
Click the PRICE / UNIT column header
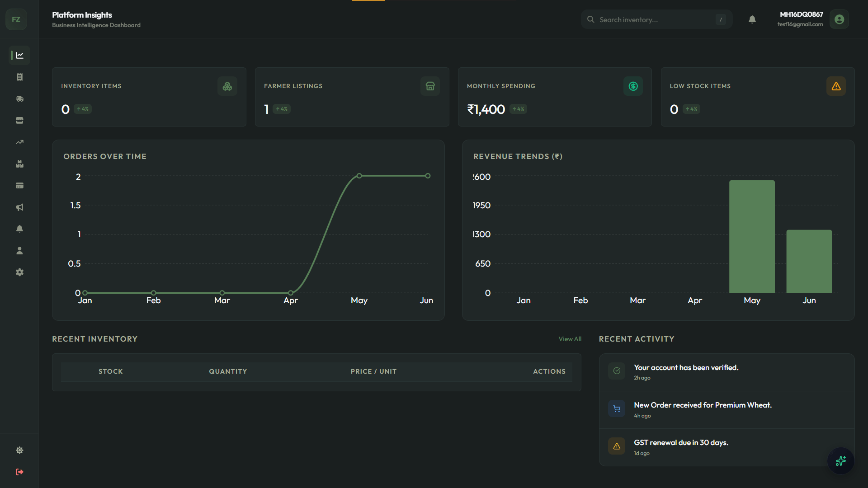(x=373, y=371)
